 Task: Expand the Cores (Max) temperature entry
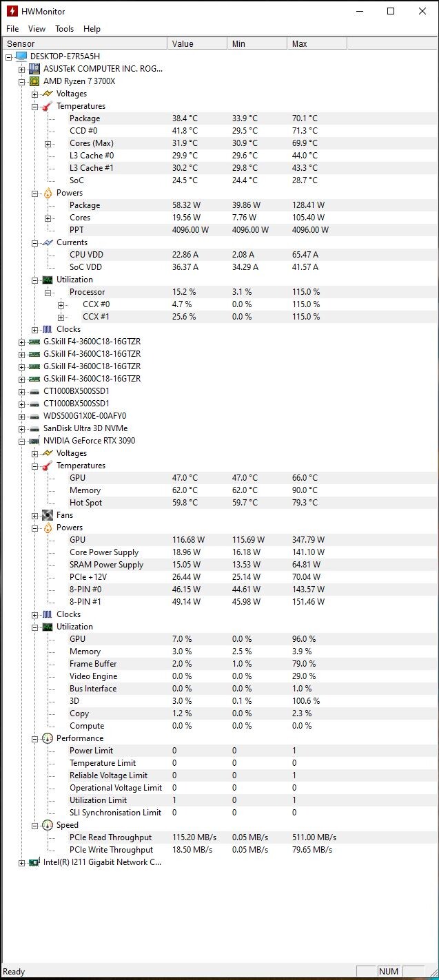(x=48, y=143)
